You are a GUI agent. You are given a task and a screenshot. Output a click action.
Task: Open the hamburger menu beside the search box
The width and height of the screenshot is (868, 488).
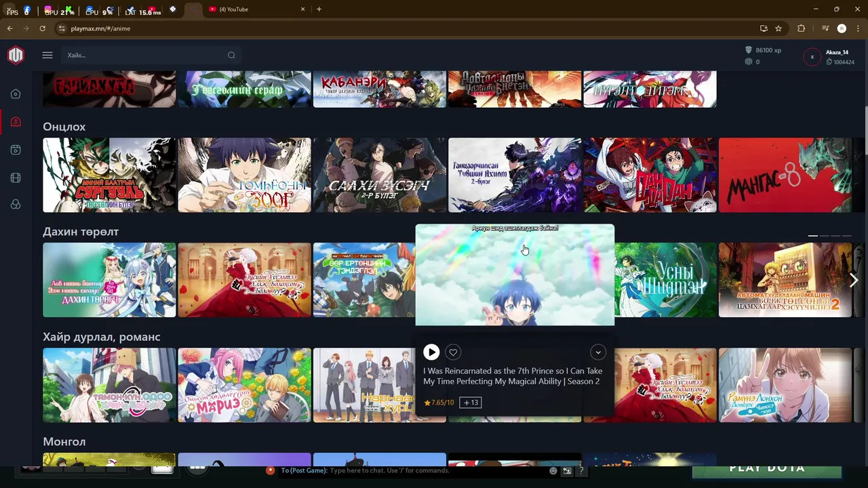point(47,56)
